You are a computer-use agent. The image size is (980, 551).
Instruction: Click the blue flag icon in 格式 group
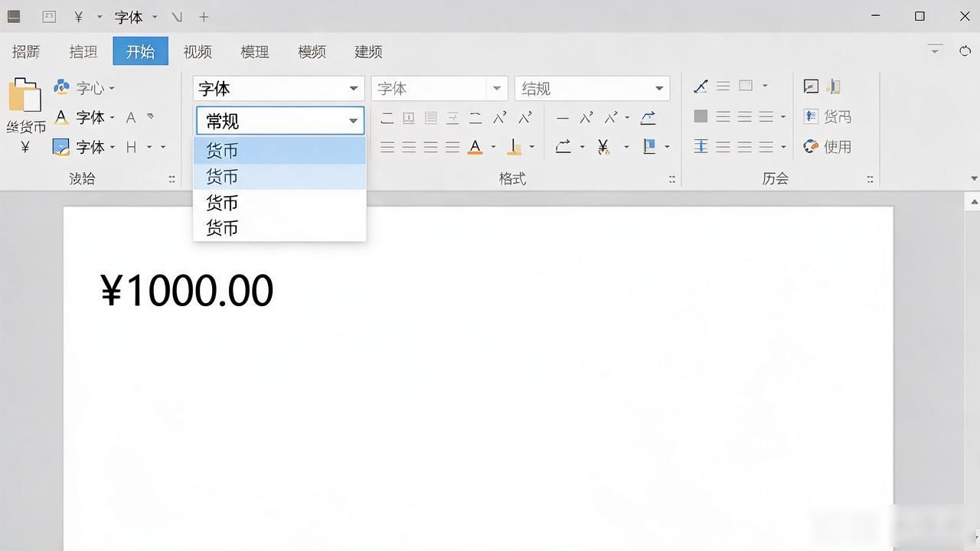pos(649,146)
